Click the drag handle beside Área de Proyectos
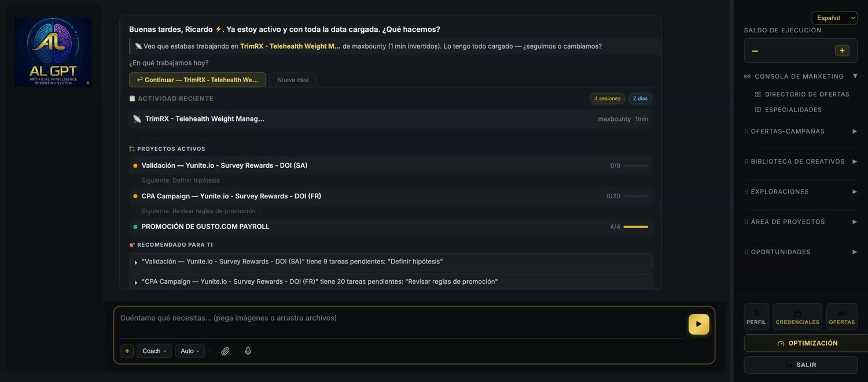 [746, 221]
